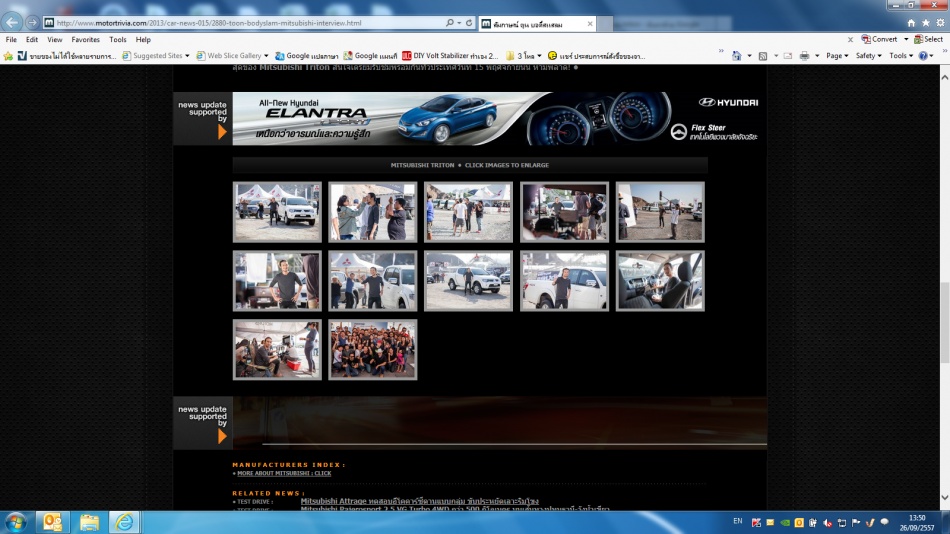The image size is (950, 534).
Task: Expand the Web Slice Gallery dropdown arrow
Action: pos(266,56)
